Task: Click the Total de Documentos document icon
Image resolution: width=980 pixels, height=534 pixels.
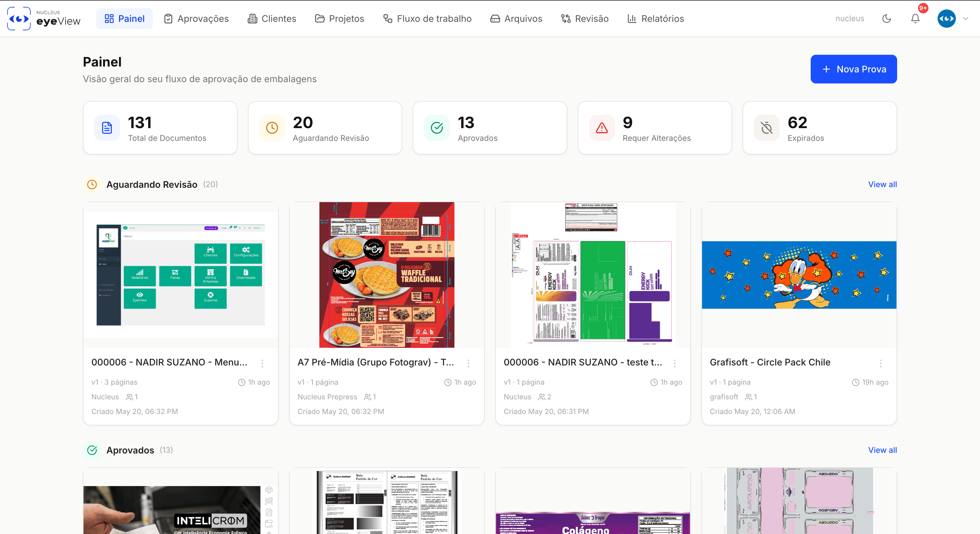Action: (x=107, y=128)
